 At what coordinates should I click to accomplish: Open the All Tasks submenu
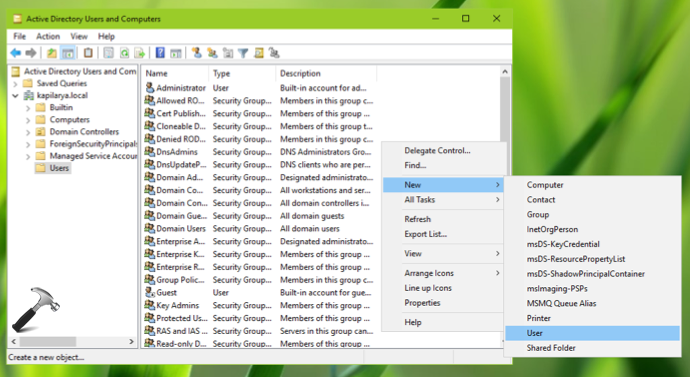point(443,200)
